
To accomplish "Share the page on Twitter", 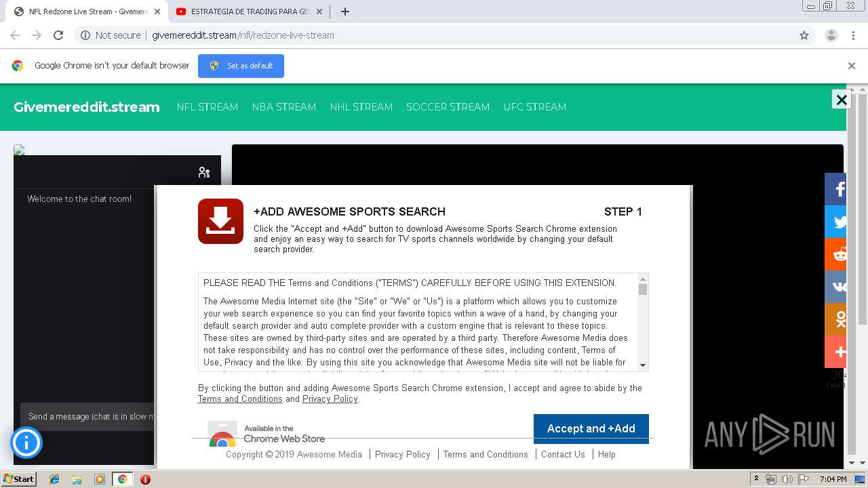I will pos(835,222).
